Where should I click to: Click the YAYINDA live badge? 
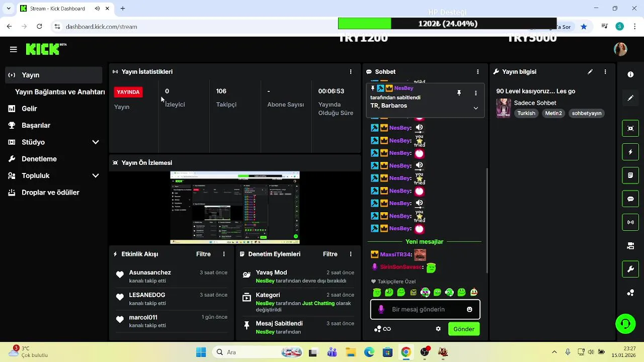[x=128, y=92]
